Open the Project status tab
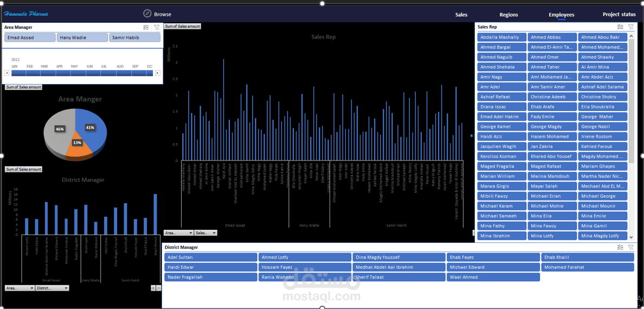 (x=619, y=15)
